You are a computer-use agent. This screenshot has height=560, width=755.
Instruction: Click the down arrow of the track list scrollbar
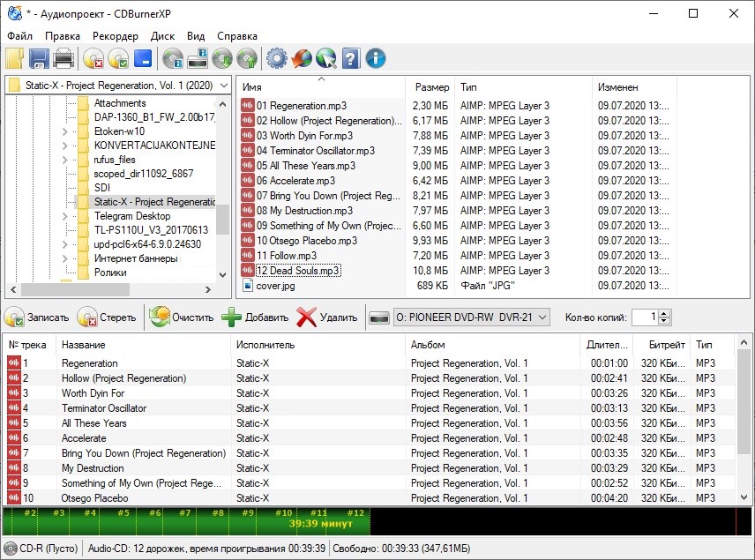[x=744, y=498]
